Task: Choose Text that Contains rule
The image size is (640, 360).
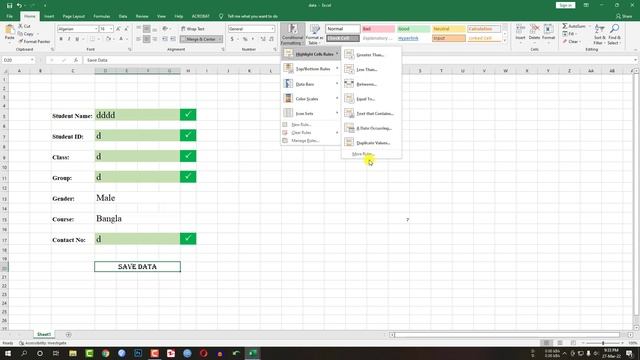Action: coord(371,113)
